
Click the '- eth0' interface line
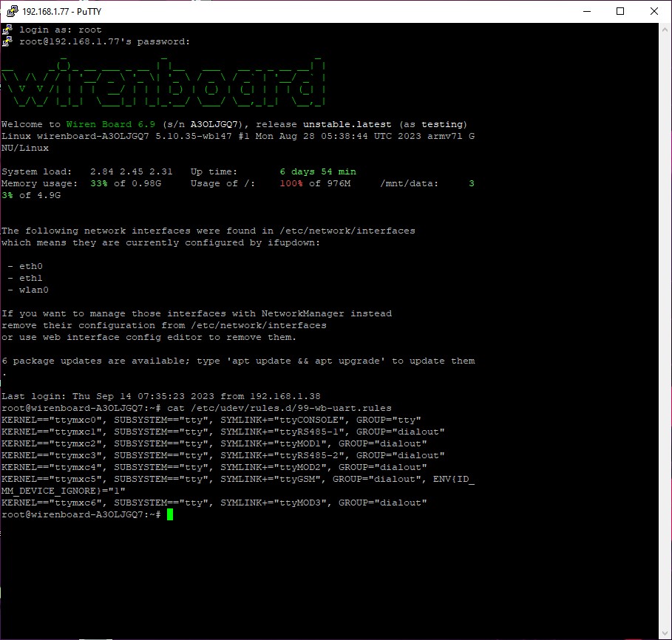tap(25, 266)
